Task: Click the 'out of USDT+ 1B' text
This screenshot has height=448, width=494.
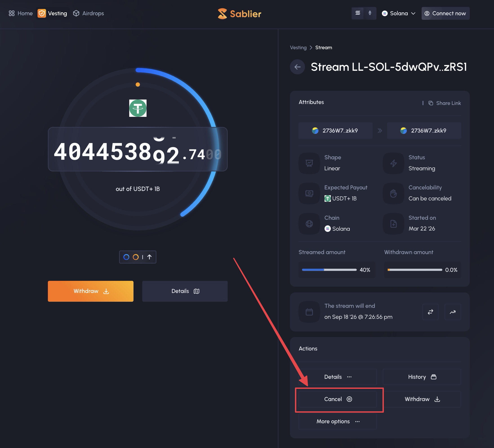Action: coord(138,189)
